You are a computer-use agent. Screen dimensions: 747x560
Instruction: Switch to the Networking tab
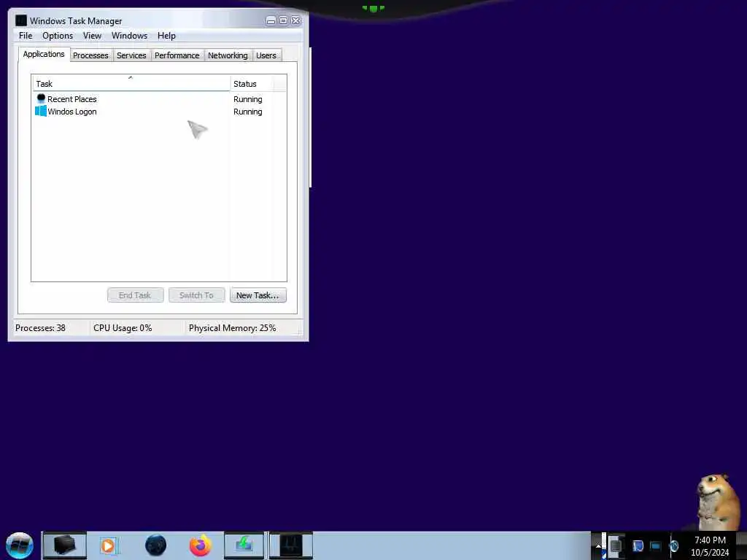(228, 55)
